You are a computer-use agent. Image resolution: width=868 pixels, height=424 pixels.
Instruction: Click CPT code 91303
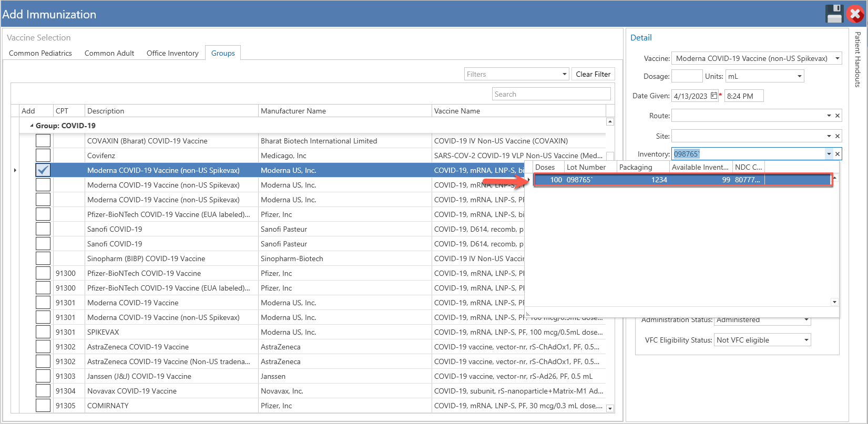pyautogui.click(x=66, y=376)
